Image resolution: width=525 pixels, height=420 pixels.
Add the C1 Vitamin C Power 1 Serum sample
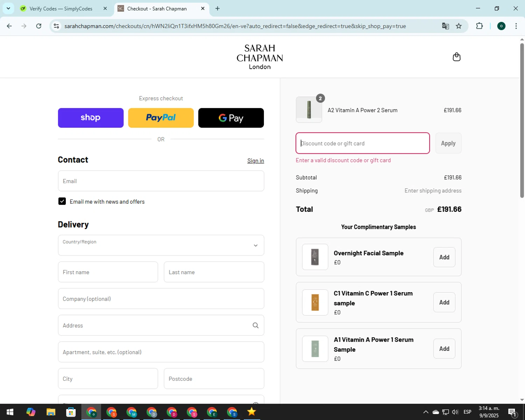click(444, 302)
